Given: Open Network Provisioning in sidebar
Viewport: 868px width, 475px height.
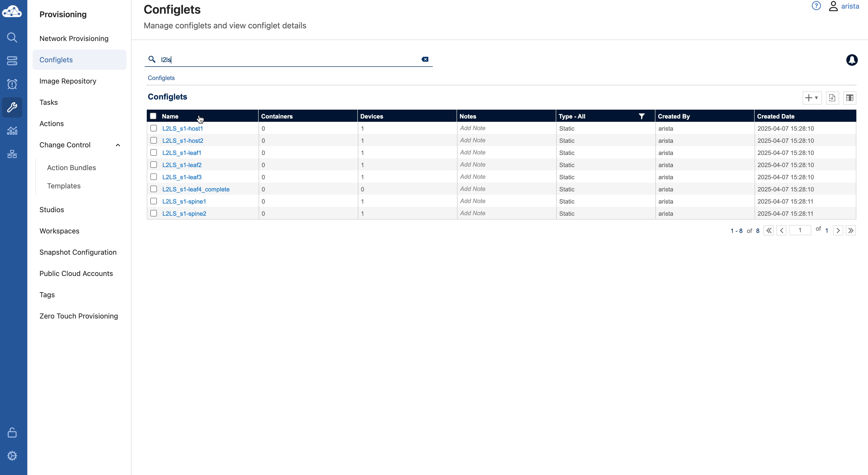Looking at the screenshot, I should coord(74,38).
